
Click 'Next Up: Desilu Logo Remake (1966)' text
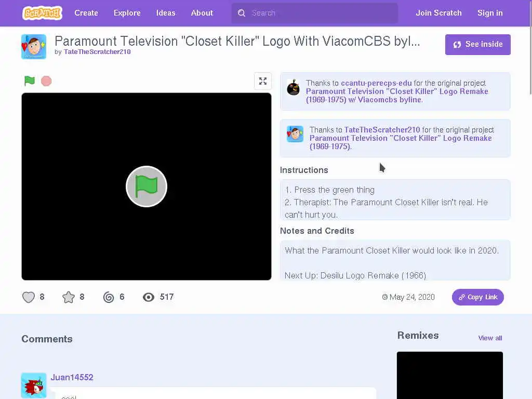click(x=355, y=275)
